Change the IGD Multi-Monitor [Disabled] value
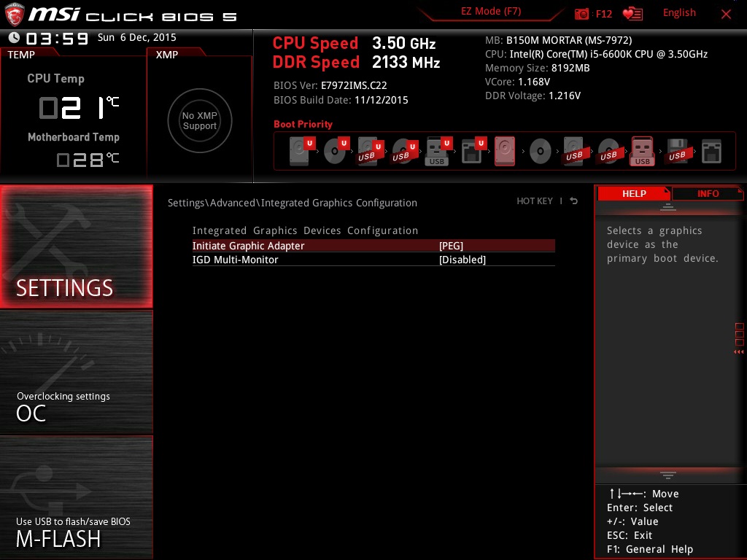The width and height of the screenshot is (747, 560). click(462, 260)
